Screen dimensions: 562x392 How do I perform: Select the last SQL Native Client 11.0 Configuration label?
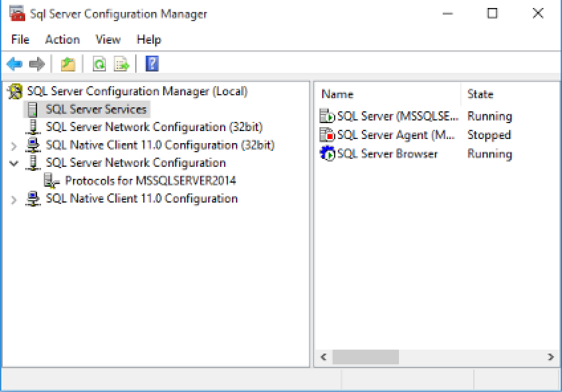(x=142, y=199)
